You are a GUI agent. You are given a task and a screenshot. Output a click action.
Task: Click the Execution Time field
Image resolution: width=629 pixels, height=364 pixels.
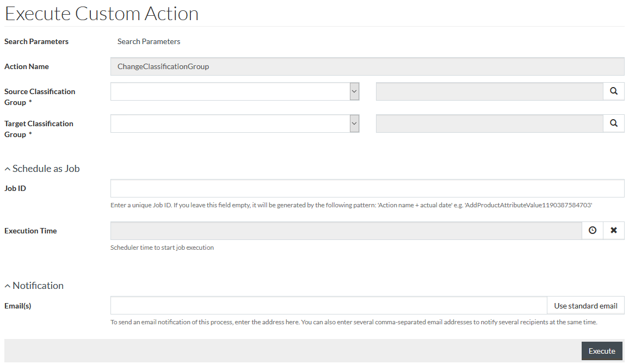point(346,231)
